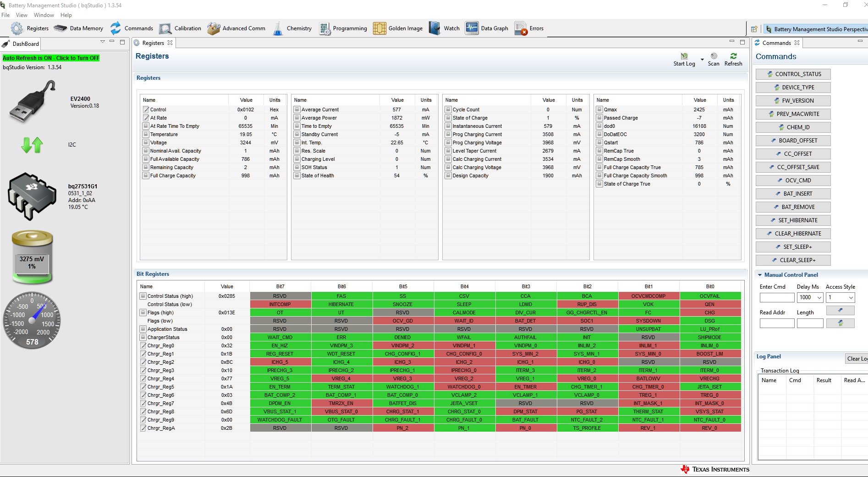Toggle the OTG_FAULT bit cell
Screen dimensions: 868x477
(x=341, y=420)
